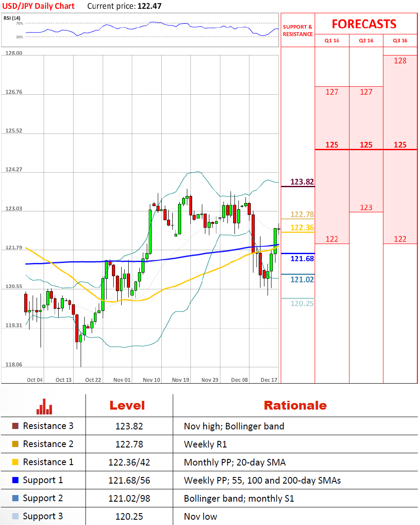Click the 123.82 resistance level marker

point(302,182)
